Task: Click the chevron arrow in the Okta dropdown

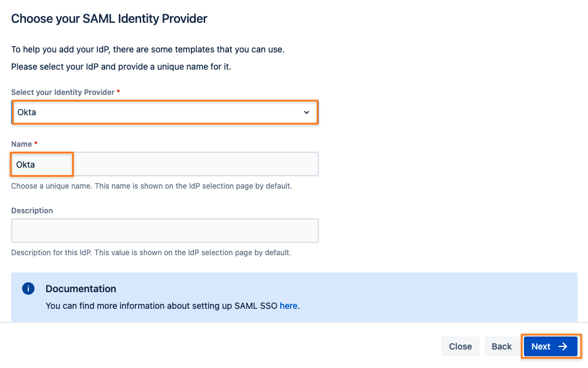Action: (x=307, y=112)
